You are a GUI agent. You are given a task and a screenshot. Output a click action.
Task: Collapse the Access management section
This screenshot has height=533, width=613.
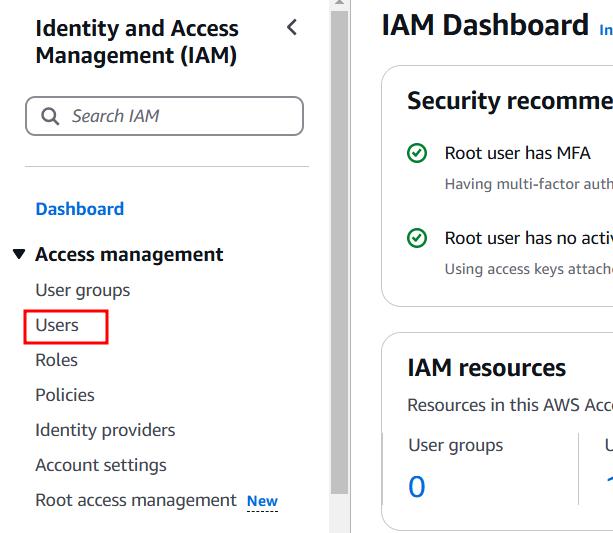click(19, 254)
